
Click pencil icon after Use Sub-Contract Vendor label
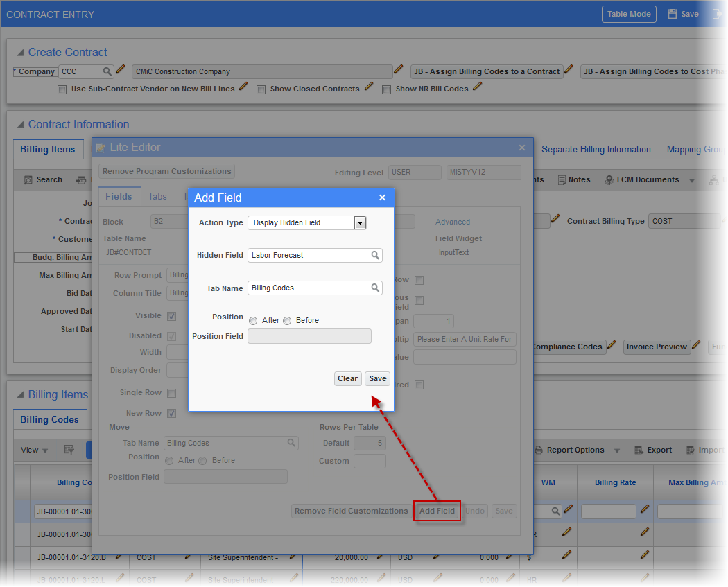coord(243,87)
